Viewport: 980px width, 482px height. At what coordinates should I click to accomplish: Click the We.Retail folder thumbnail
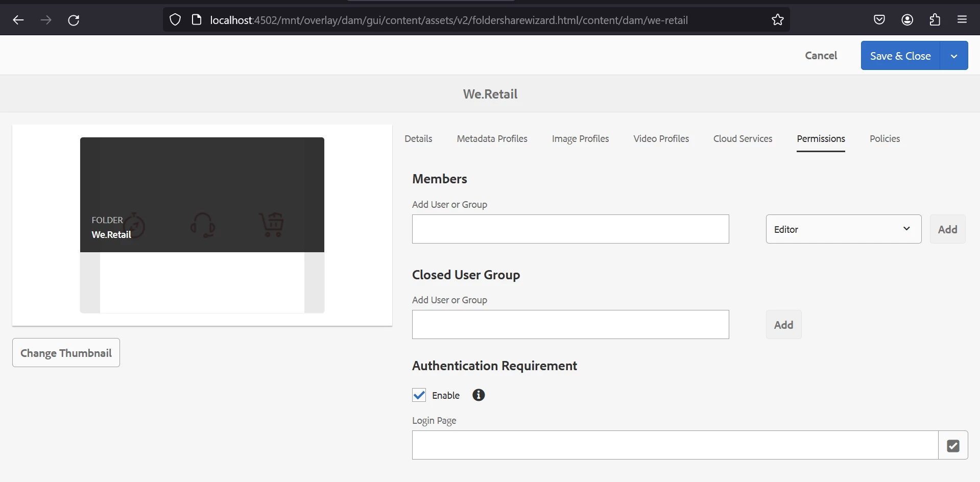point(202,225)
